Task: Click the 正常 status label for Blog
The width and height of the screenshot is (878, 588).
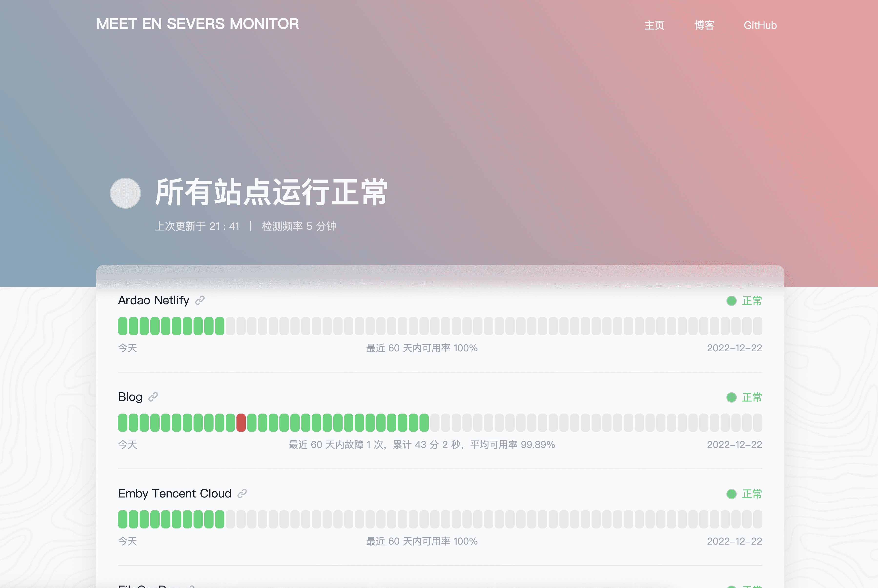Action: 752,397
